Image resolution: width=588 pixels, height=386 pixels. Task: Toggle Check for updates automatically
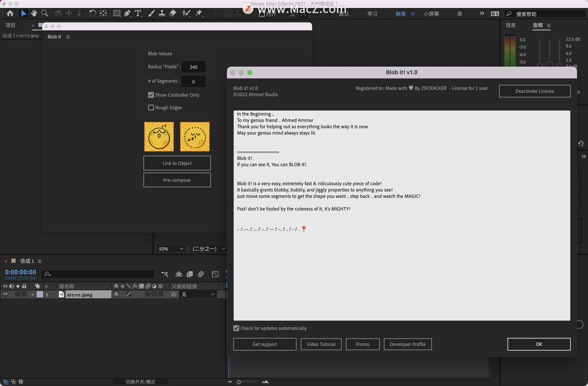tap(236, 328)
